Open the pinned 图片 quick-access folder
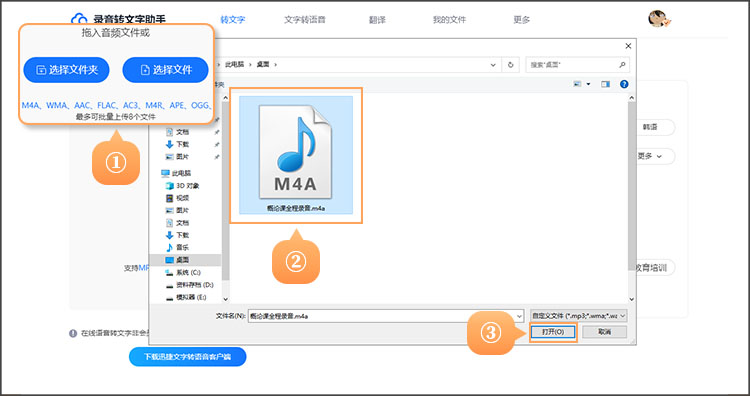The image size is (750, 396). [x=177, y=157]
